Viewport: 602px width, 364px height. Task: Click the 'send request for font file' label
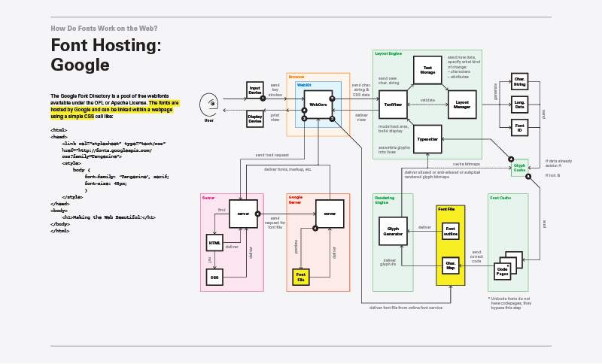[275, 223]
